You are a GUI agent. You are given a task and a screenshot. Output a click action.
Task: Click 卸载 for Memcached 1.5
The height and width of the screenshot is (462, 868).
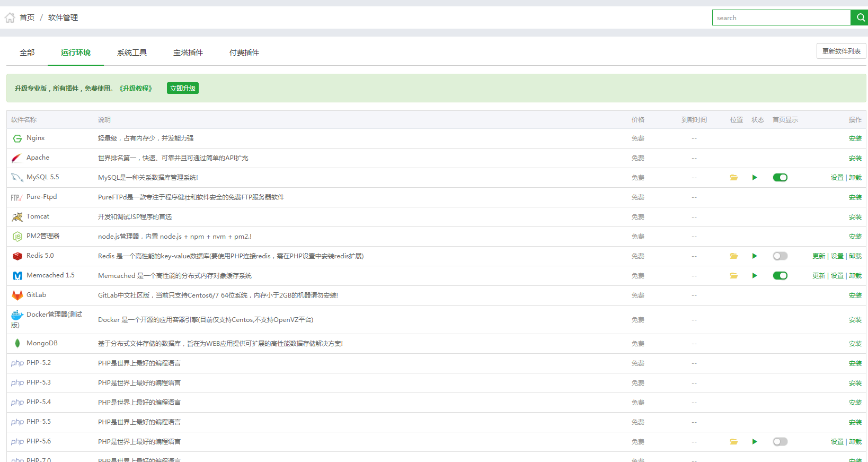(855, 276)
